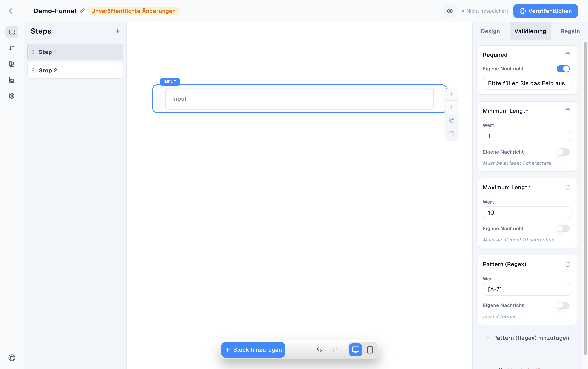Select Step 2 in the steps list
The image size is (588, 369).
click(x=75, y=70)
